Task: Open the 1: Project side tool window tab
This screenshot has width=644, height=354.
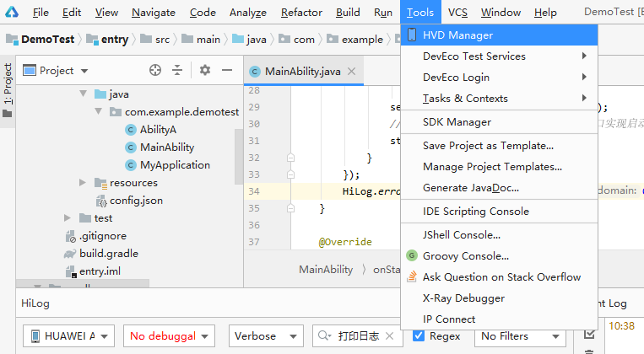Action: (x=8, y=91)
